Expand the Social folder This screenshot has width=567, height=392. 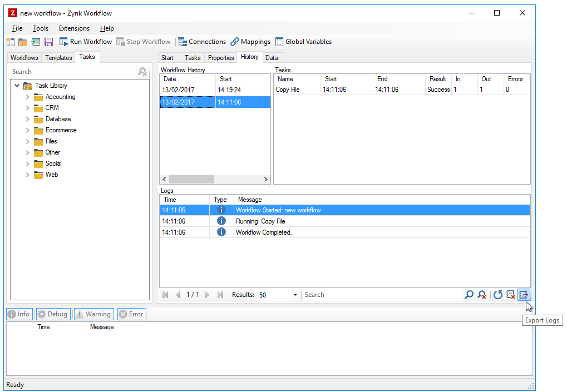click(x=27, y=163)
